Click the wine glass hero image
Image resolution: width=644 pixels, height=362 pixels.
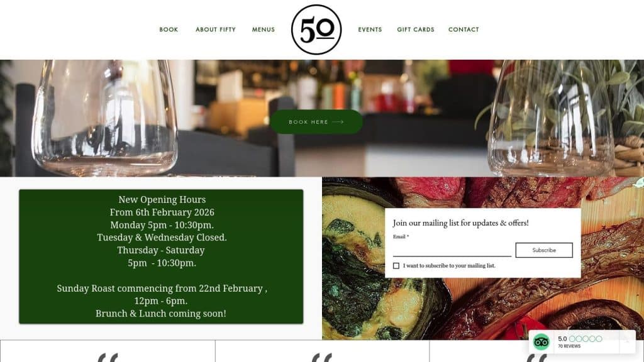coord(322,118)
